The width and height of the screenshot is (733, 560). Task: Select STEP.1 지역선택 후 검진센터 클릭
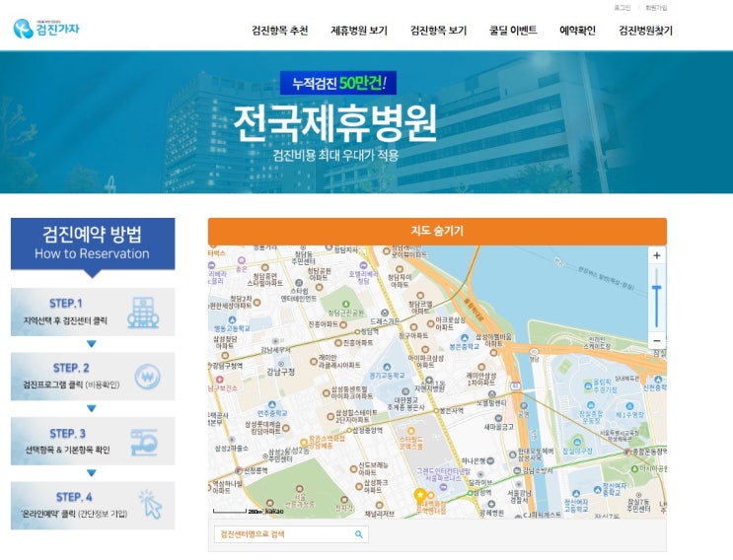(93, 312)
